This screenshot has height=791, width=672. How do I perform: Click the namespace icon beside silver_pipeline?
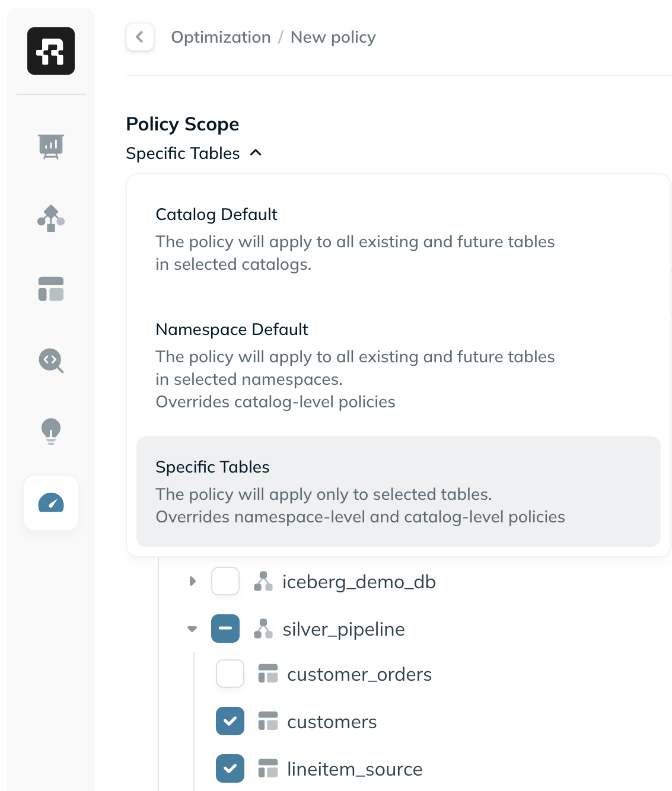[x=263, y=628]
